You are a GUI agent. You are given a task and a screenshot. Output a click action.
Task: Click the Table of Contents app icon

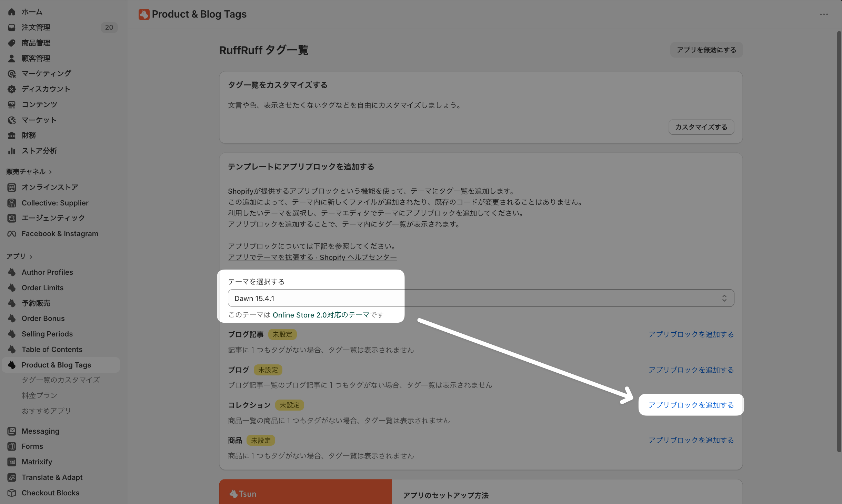click(12, 349)
